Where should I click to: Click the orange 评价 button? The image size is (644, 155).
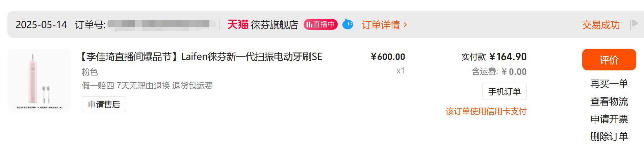(609, 60)
